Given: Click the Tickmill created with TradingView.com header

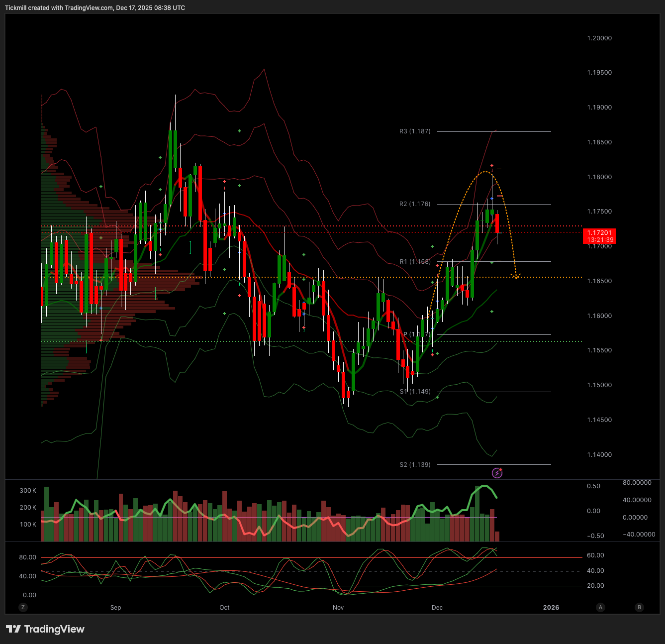Looking at the screenshot, I should click(x=95, y=8).
